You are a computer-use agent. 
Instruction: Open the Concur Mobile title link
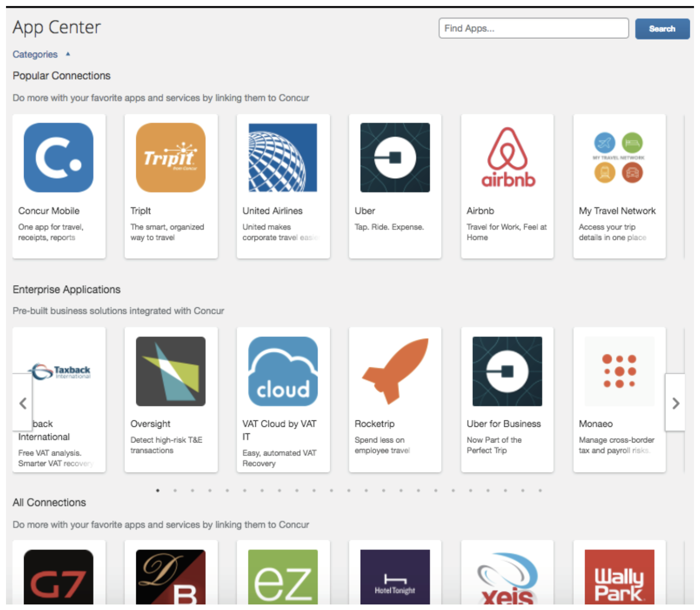tap(49, 211)
